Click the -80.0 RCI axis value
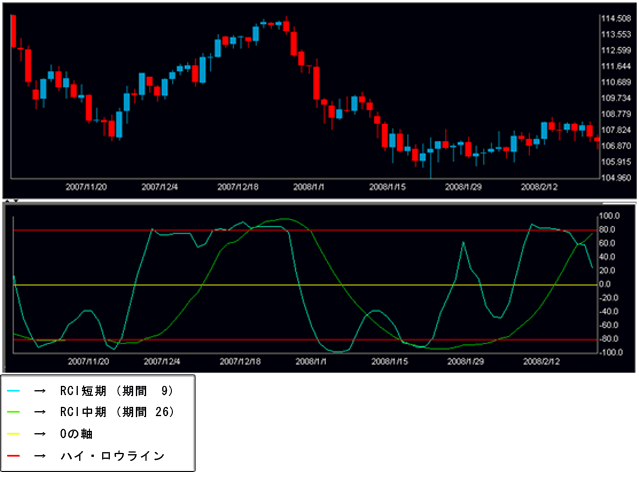Viewport: 639px width, 482px height. point(608,339)
